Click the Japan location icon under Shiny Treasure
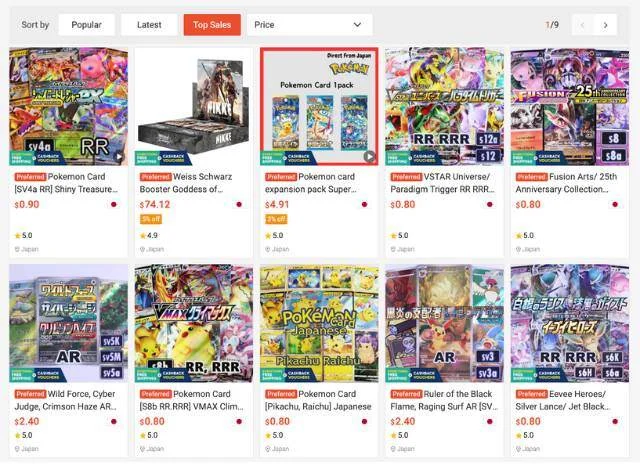 click(x=17, y=249)
